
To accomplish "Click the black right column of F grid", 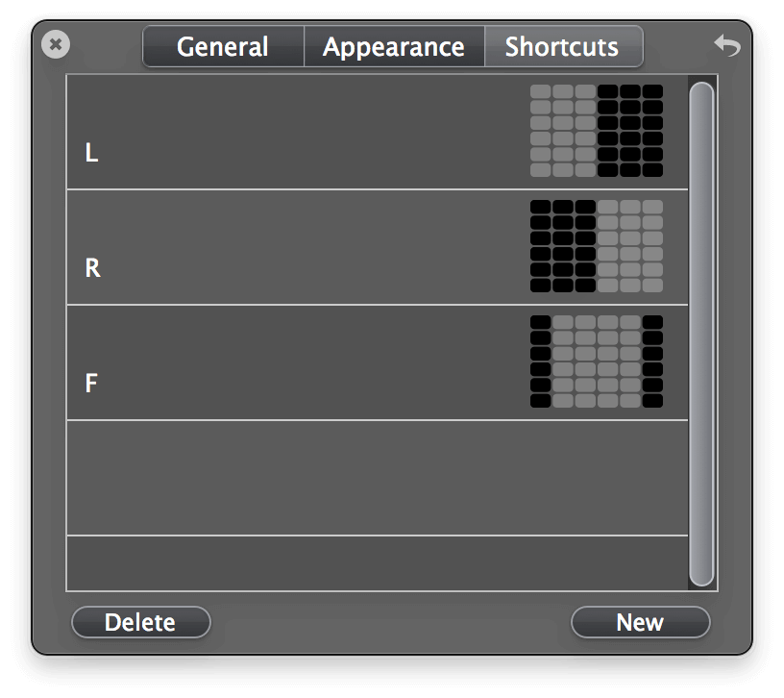I will pos(653,361).
